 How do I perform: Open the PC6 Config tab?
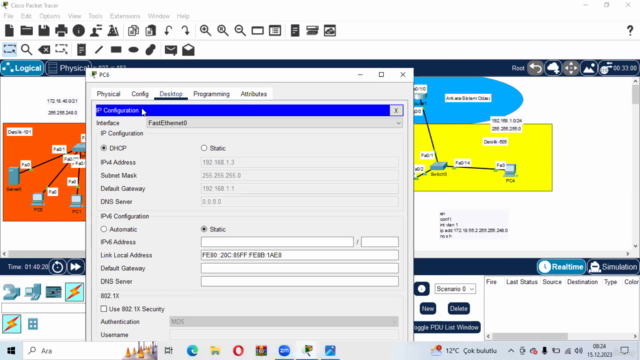[140, 94]
